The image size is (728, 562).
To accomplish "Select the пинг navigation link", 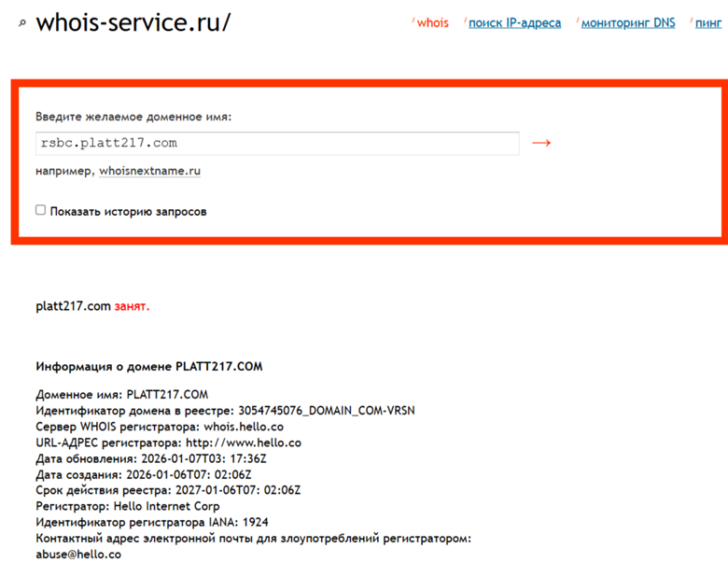I will [x=707, y=22].
